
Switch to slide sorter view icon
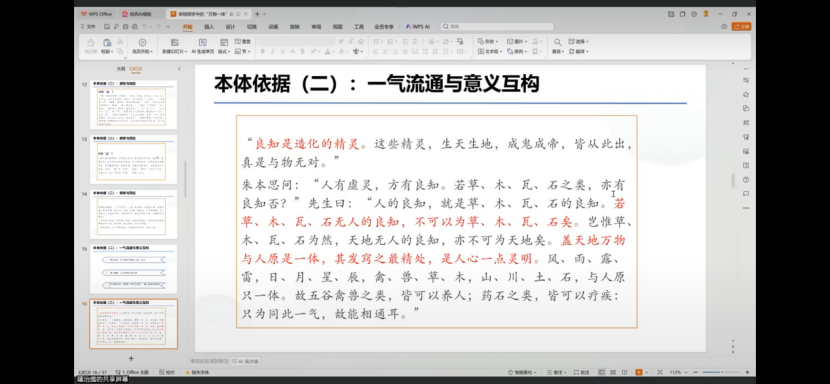tap(613, 372)
